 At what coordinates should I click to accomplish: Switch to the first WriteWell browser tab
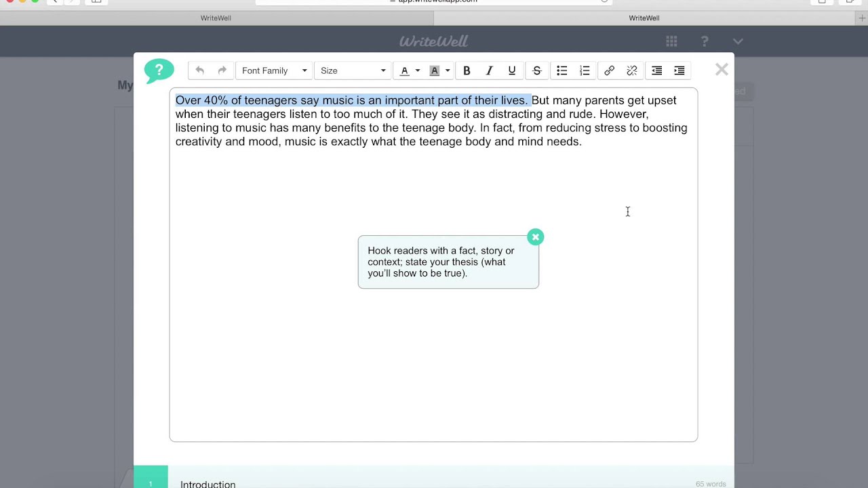pyautogui.click(x=216, y=18)
